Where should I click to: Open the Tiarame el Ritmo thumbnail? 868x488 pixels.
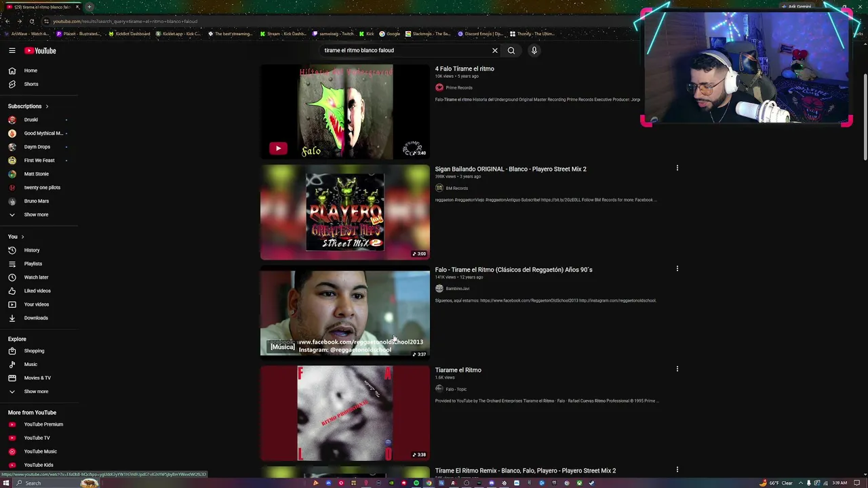tap(345, 413)
